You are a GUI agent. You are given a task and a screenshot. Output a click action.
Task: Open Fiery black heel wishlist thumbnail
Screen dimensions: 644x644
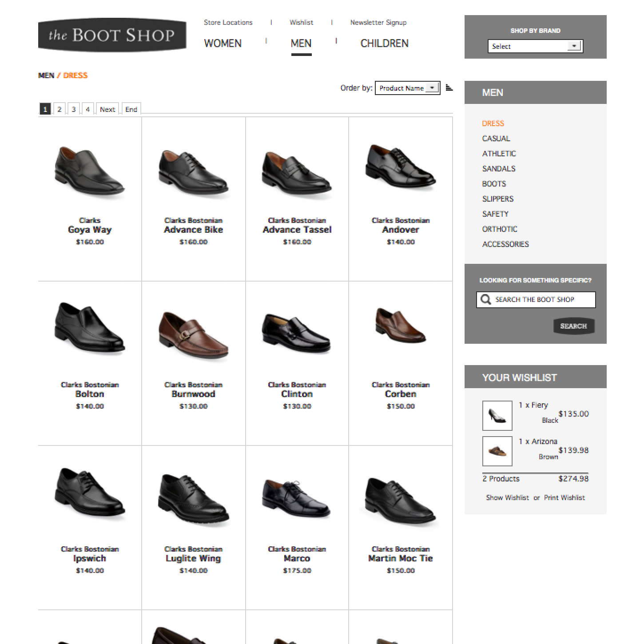tap(497, 416)
